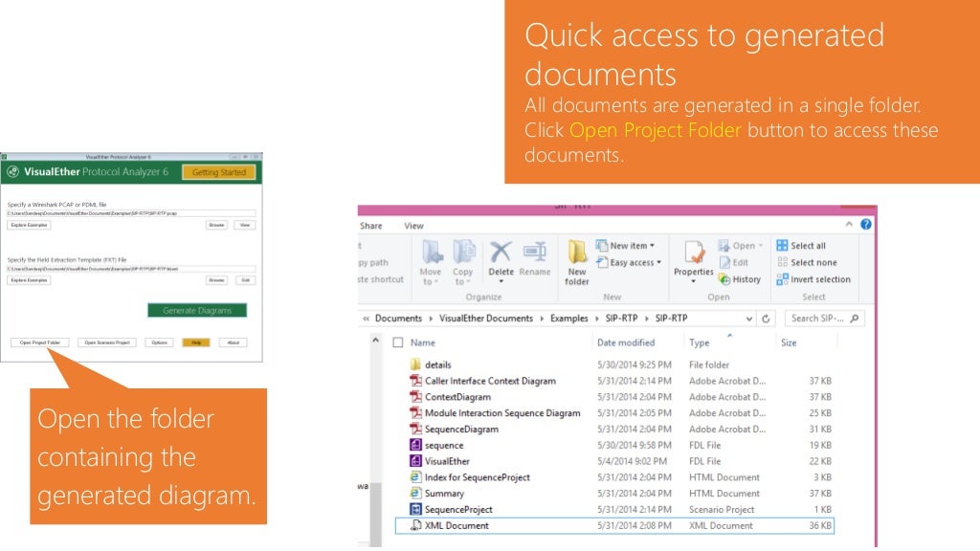The width and height of the screenshot is (980, 551).
Task: Click the XML Document file icon
Action: (x=415, y=525)
